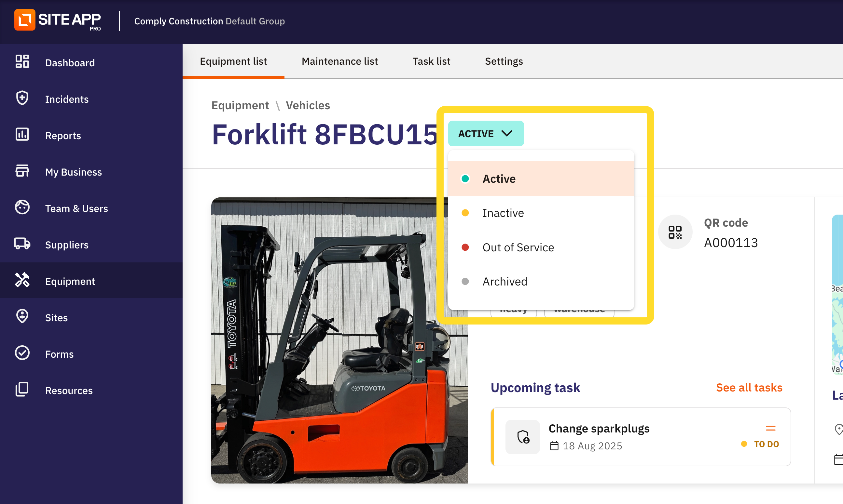Open the Settings tab
This screenshot has height=504, width=843.
pyautogui.click(x=504, y=61)
